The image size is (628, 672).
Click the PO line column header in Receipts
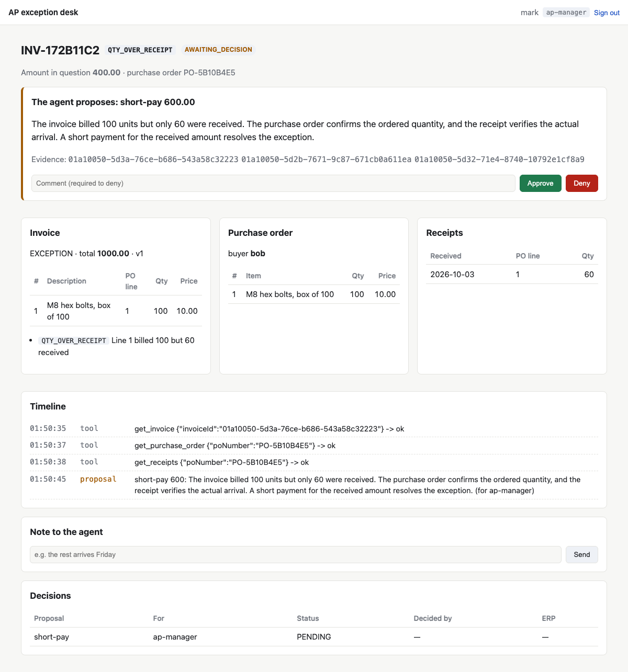528,256
